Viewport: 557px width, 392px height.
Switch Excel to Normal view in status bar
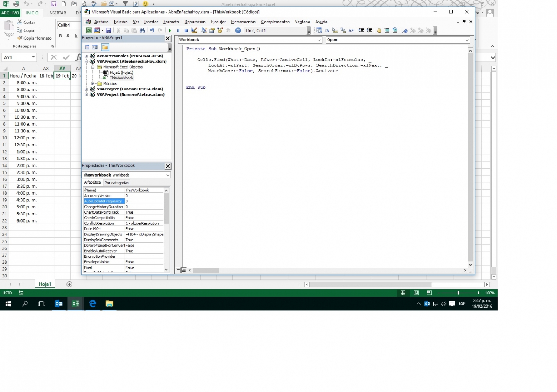tap(403, 293)
